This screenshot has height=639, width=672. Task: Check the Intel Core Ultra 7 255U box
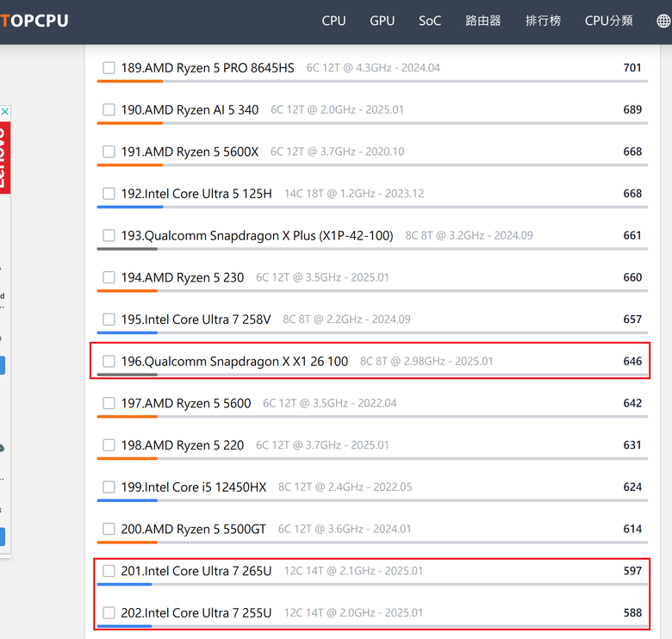point(109,613)
